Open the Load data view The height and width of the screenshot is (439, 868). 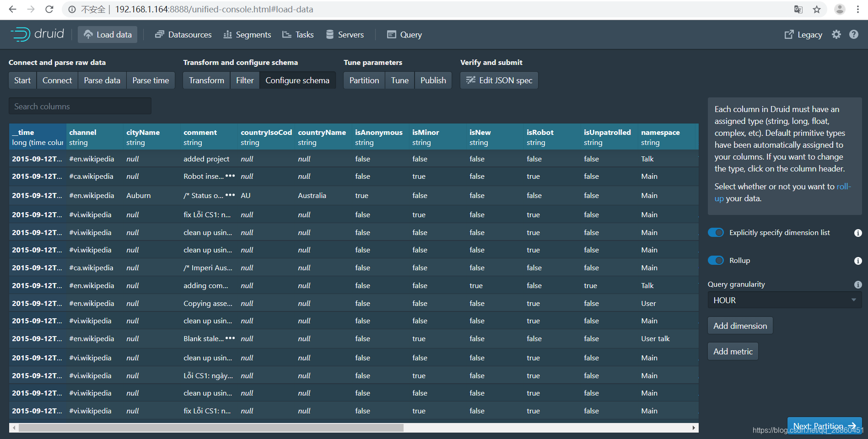click(x=108, y=34)
